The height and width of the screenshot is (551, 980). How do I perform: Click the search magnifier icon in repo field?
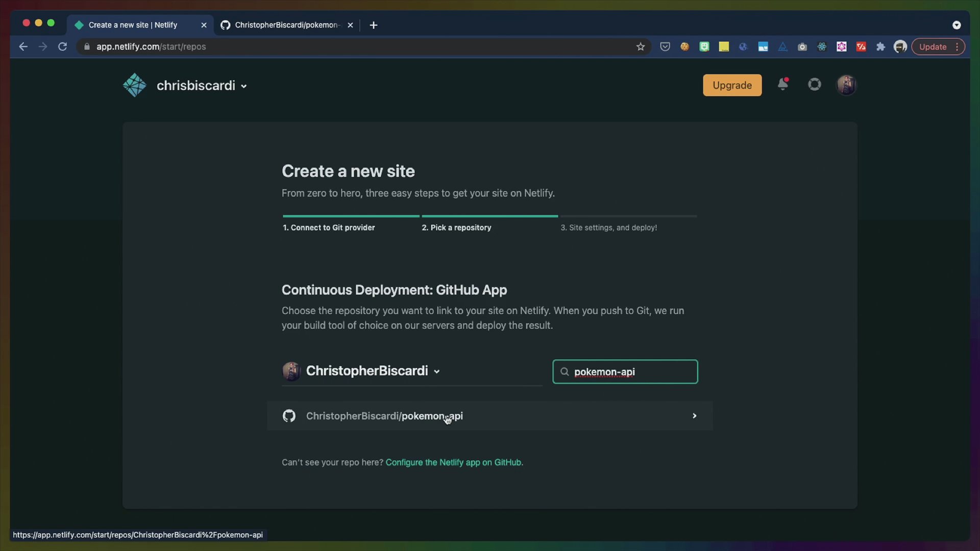[565, 372]
